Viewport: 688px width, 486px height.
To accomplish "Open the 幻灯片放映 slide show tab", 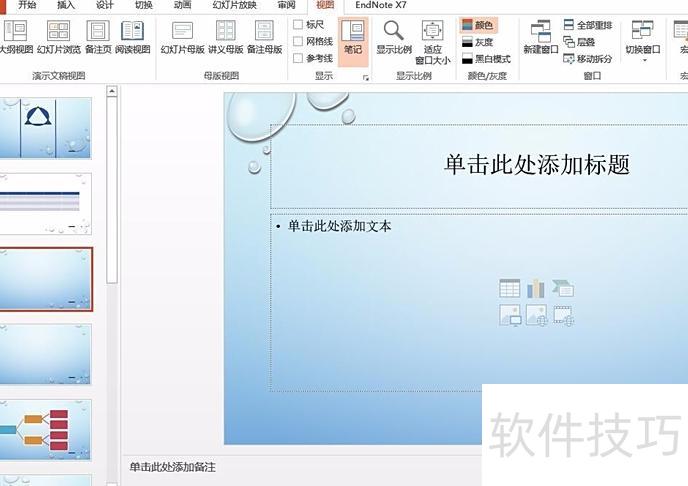I will tap(234, 5).
